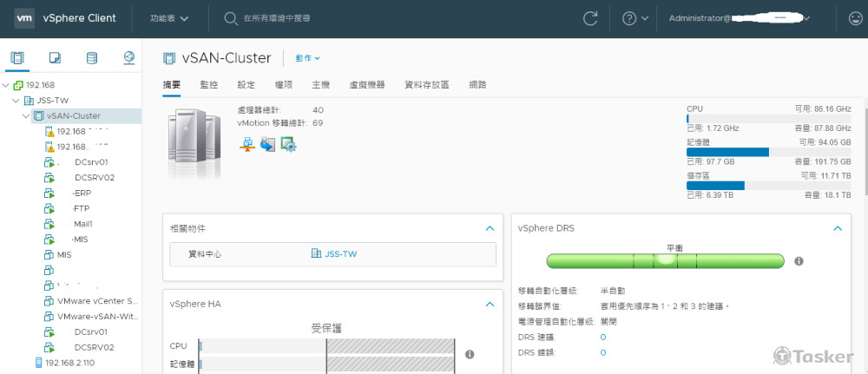
Task: Switch to the 虛擬機器 tab
Action: point(367,85)
